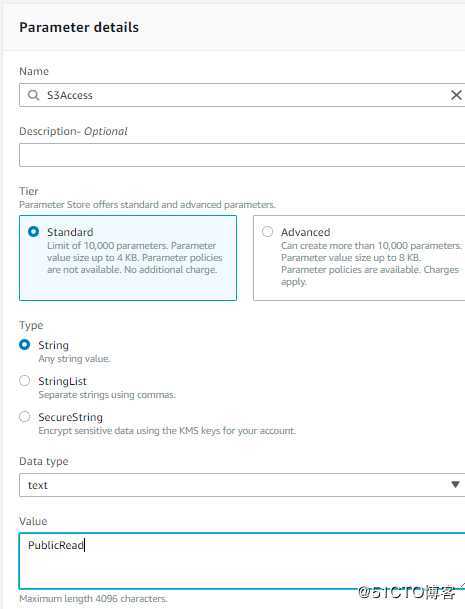Choose the String type radio button
The width and height of the screenshot is (465, 609).
point(24,345)
